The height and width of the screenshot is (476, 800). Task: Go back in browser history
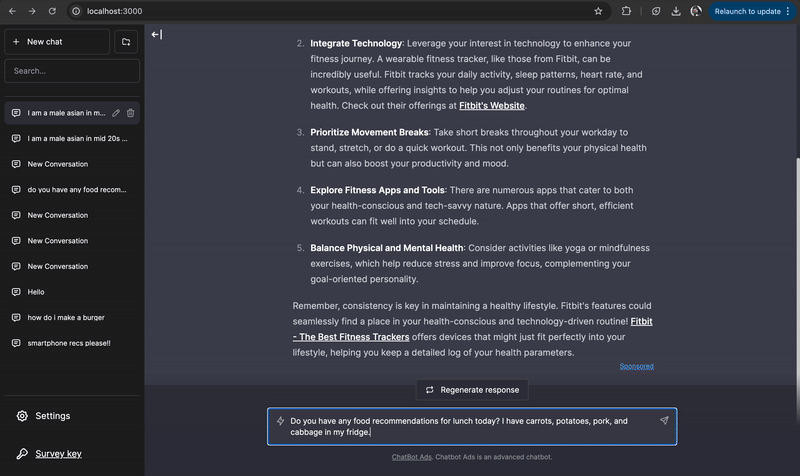[12, 11]
